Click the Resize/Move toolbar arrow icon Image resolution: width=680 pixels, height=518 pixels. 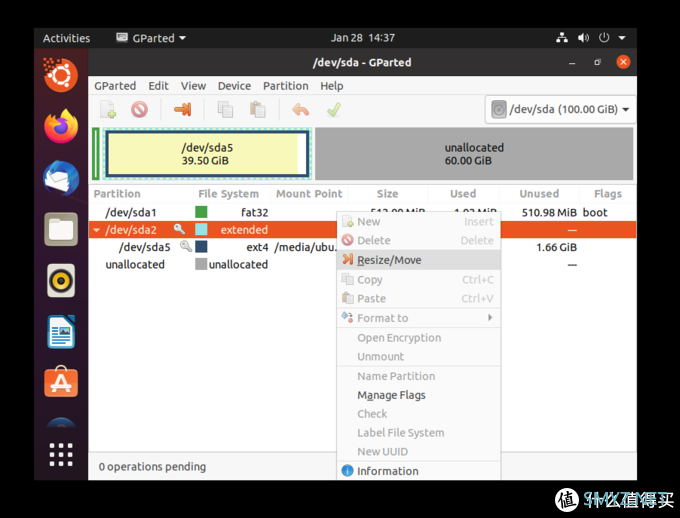[183, 109]
